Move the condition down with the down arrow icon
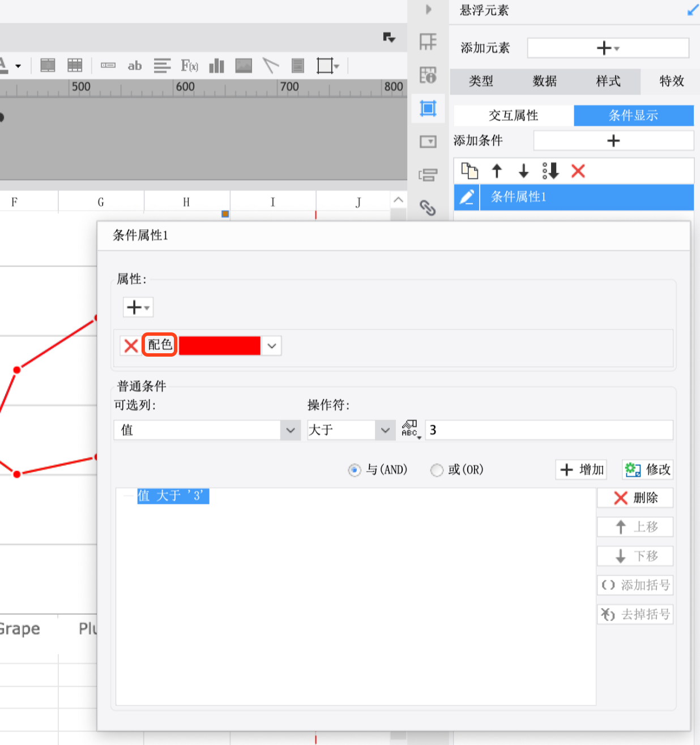Image resolution: width=700 pixels, height=745 pixels. [x=524, y=170]
